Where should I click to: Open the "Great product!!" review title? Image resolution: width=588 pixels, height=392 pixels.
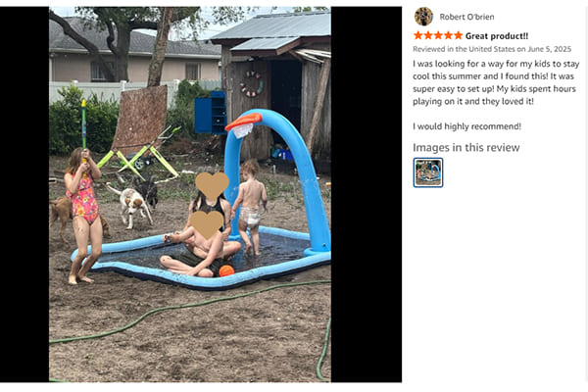(x=497, y=36)
